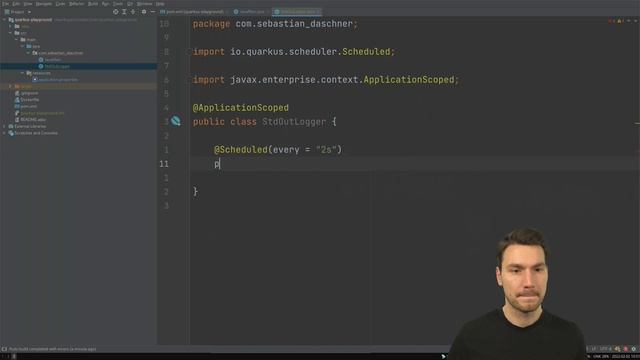
Task: Click the locate opened file target icon
Action: click(x=116, y=12)
